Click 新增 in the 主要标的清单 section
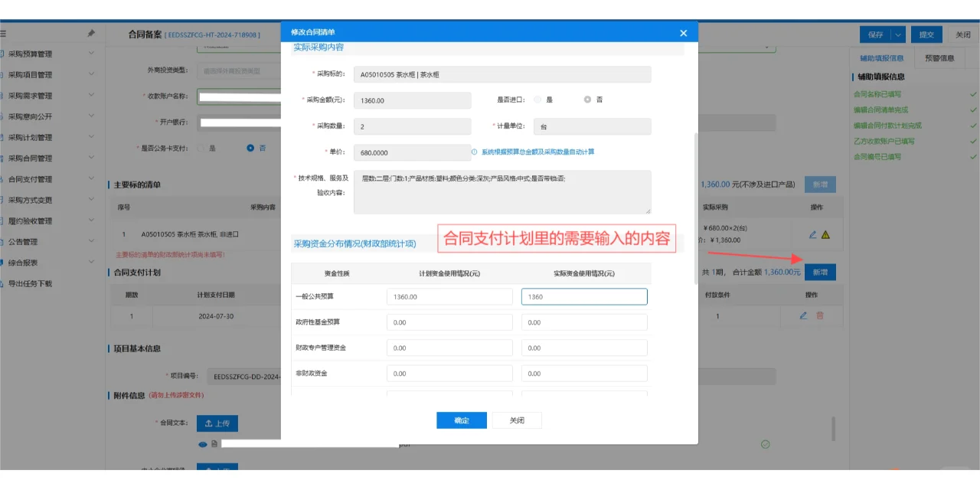 (820, 185)
